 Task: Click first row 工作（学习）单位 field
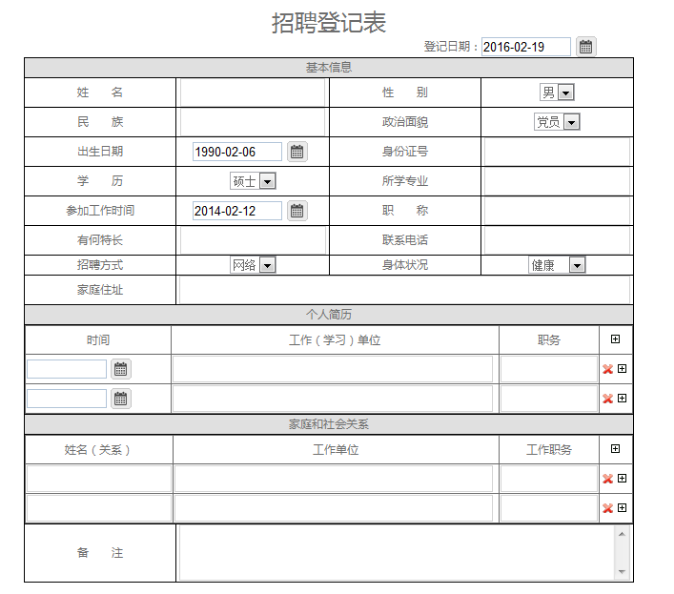[333, 369]
